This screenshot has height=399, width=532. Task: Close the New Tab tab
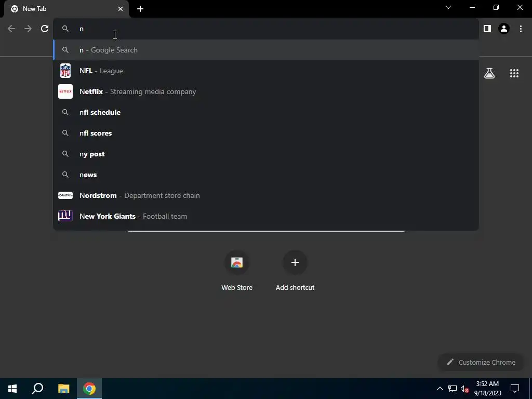pos(121,9)
